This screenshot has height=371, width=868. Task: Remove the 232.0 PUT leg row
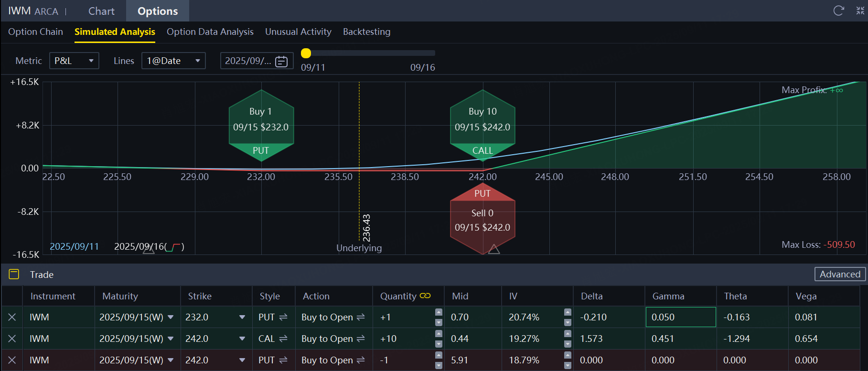pos(12,317)
